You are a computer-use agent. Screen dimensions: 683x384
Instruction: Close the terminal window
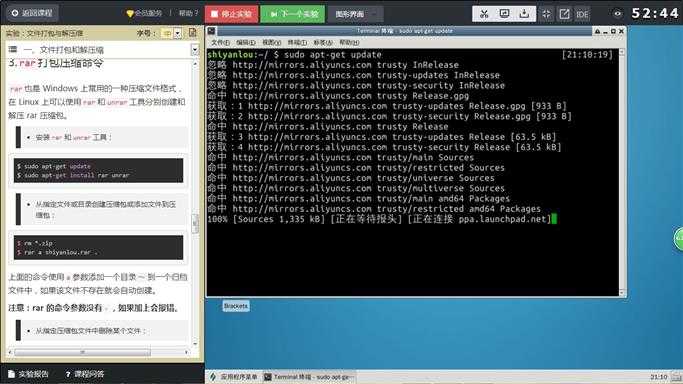(621, 31)
